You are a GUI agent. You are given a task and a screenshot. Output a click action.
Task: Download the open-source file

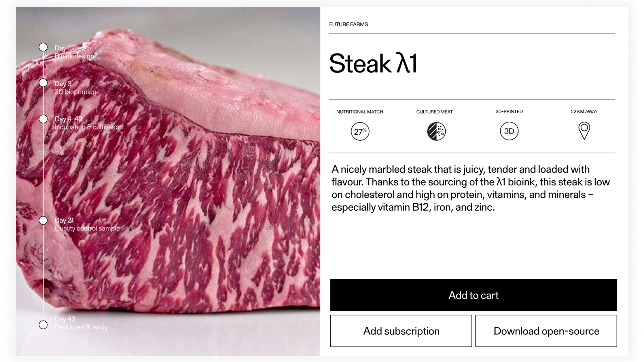tap(546, 331)
